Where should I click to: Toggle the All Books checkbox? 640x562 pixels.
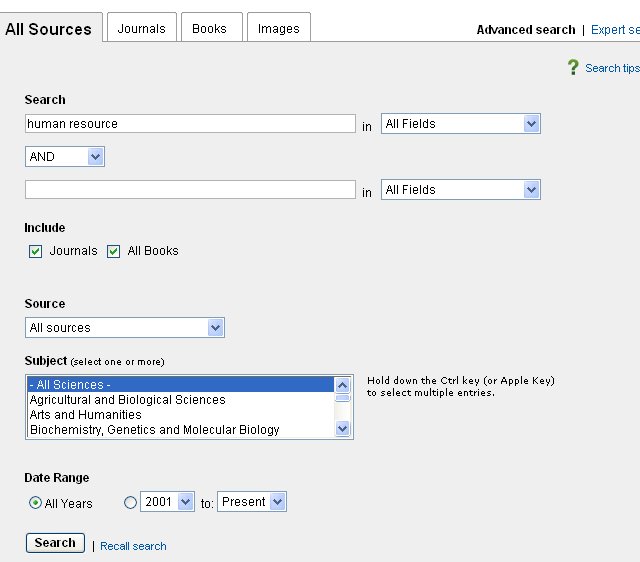click(114, 251)
